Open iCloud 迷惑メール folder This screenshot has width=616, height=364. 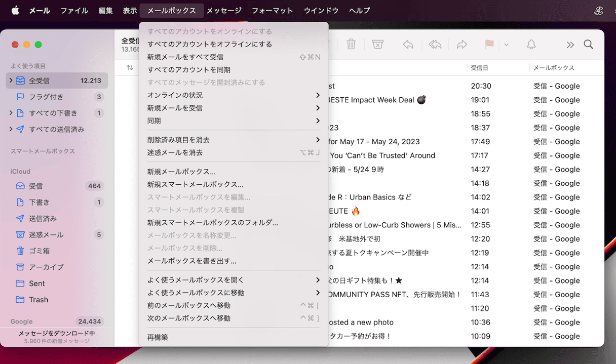(x=57, y=234)
